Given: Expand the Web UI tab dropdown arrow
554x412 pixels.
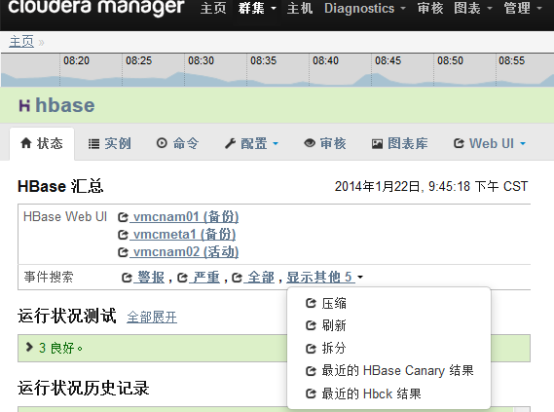Looking at the screenshot, I should (x=523, y=143).
